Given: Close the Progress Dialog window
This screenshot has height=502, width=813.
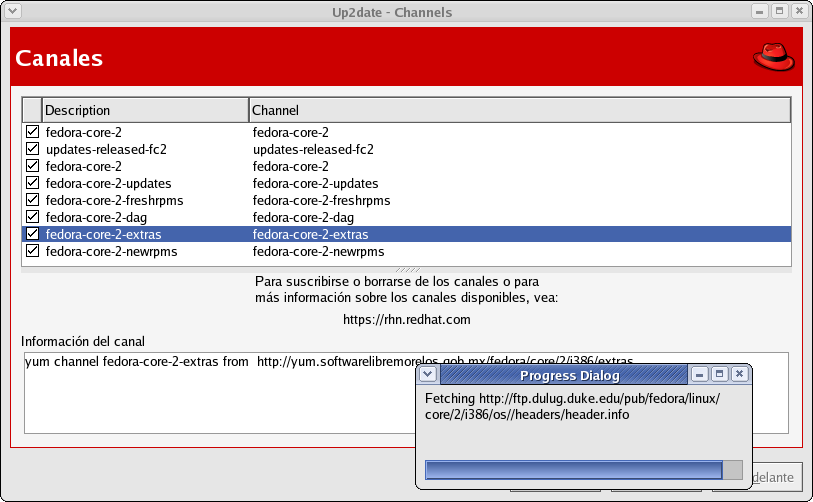Looking at the screenshot, I should (x=739, y=374).
